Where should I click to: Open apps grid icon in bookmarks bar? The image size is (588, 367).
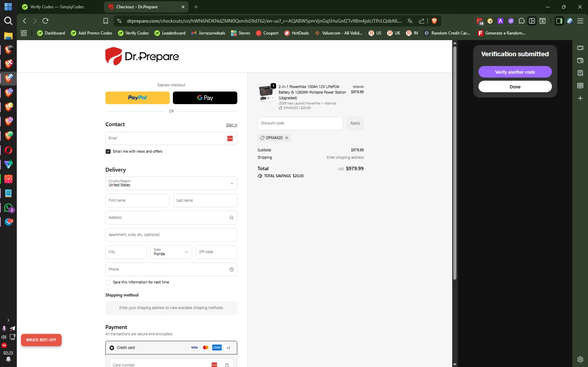tap(24, 33)
